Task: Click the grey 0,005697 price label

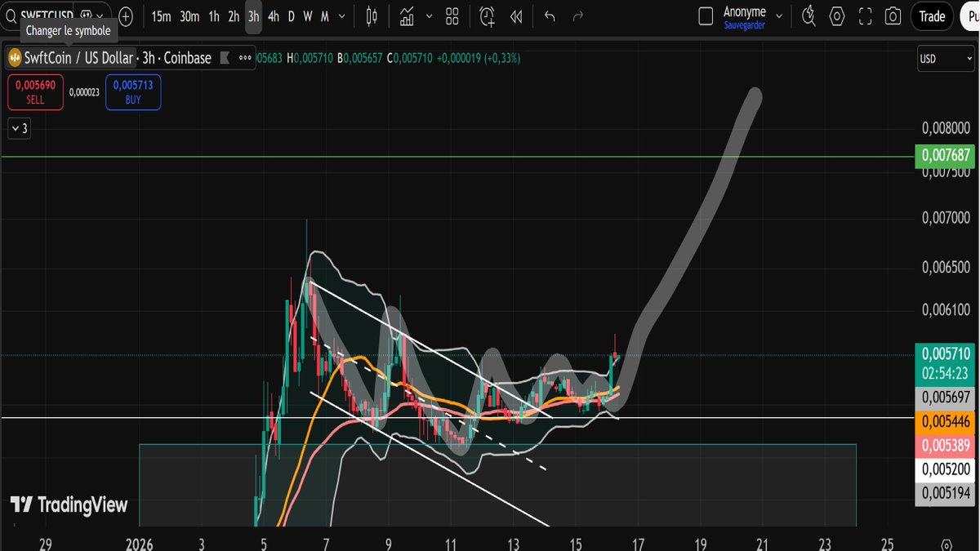Action: [947, 398]
